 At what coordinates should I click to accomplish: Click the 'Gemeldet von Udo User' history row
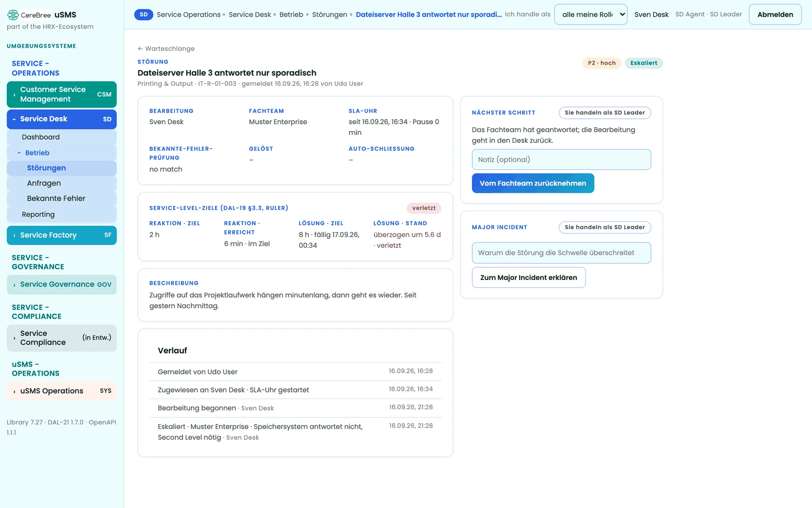pos(295,372)
